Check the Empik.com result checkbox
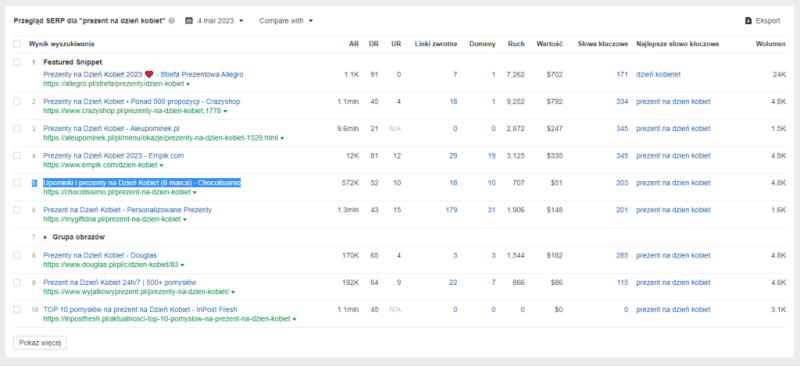The height and width of the screenshot is (366, 800). 17,156
